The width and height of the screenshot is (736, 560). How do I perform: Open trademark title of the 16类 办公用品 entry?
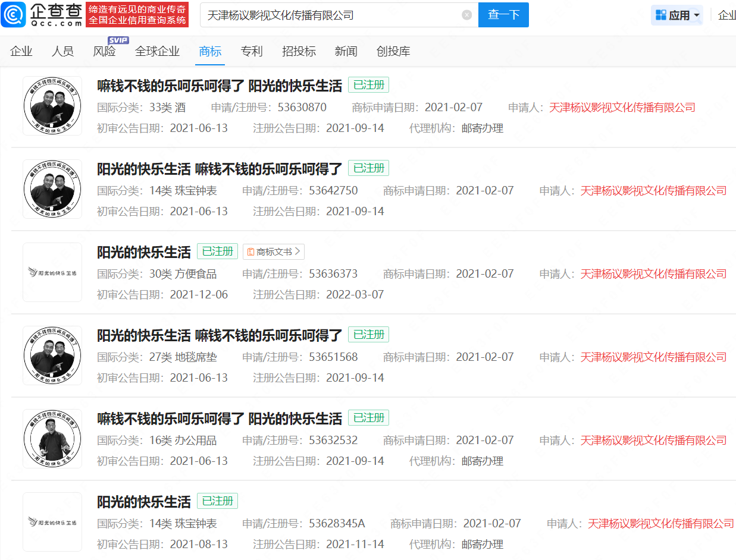point(220,419)
